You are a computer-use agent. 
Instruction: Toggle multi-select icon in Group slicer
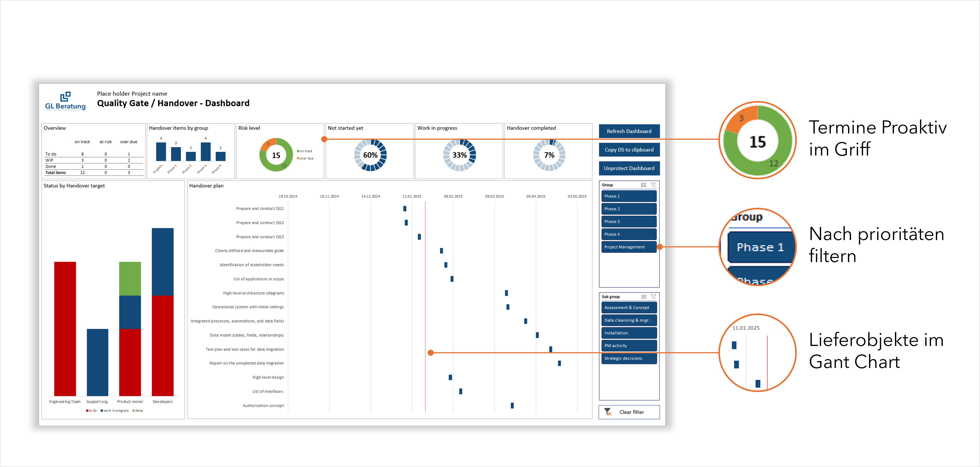tap(643, 185)
